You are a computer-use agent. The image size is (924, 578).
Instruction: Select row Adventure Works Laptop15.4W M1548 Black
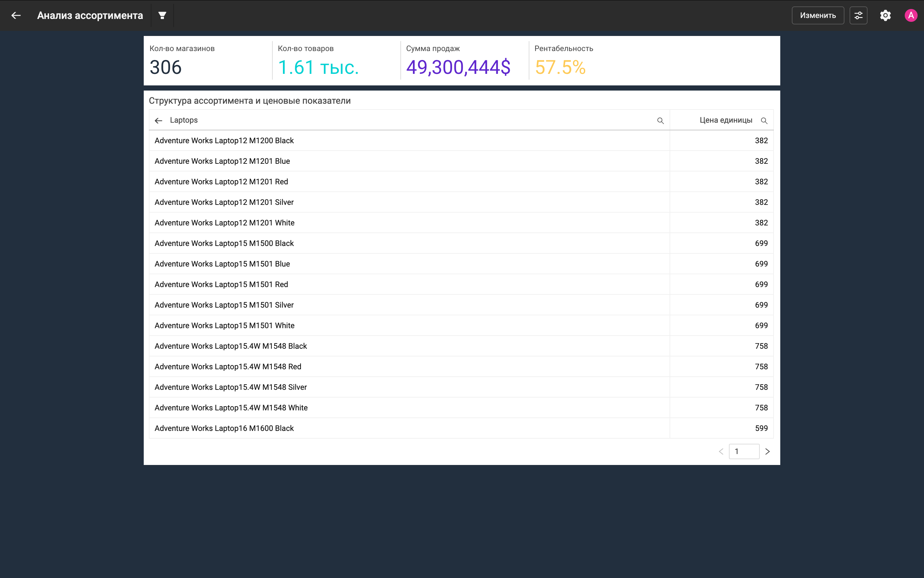tap(461, 346)
